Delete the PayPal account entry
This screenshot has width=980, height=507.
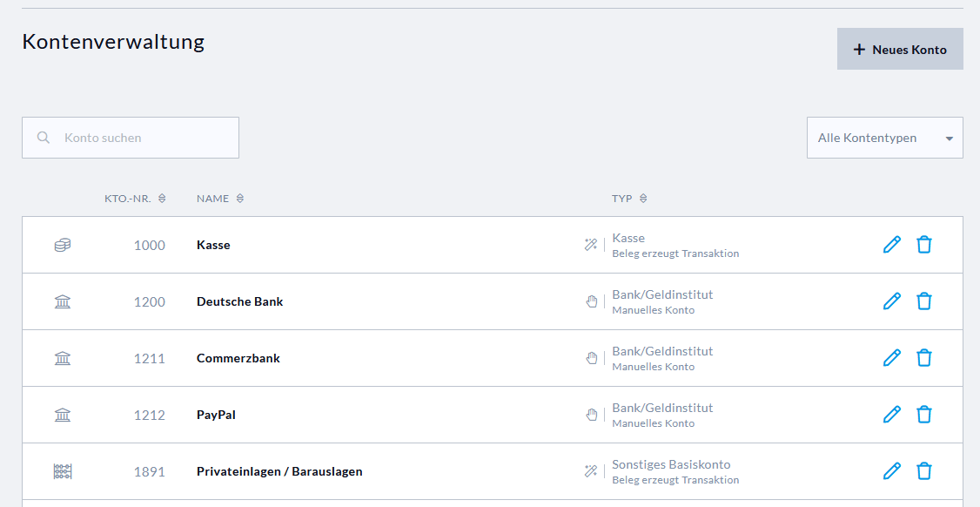tap(924, 415)
